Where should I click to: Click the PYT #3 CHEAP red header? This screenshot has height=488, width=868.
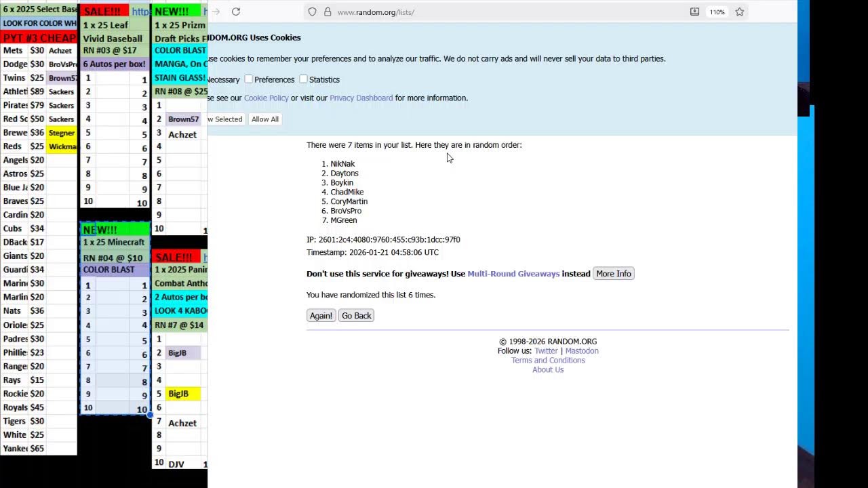[39, 38]
